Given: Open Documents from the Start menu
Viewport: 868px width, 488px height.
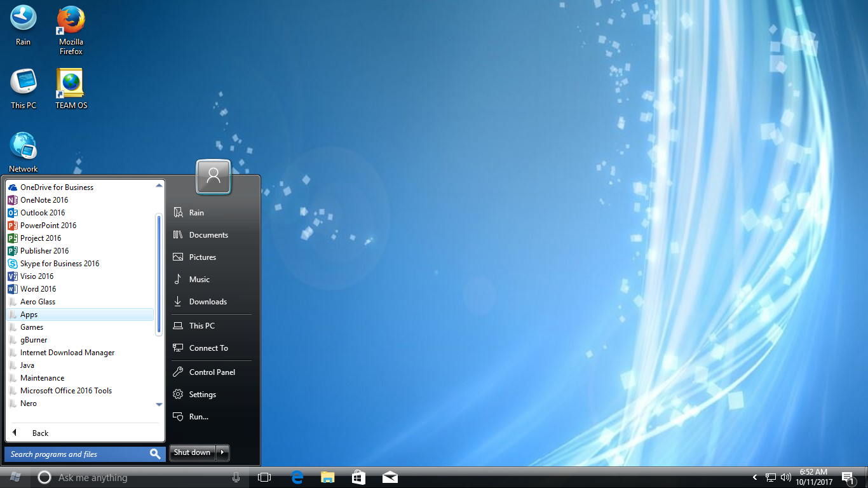Looking at the screenshot, I should pos(212,235).
